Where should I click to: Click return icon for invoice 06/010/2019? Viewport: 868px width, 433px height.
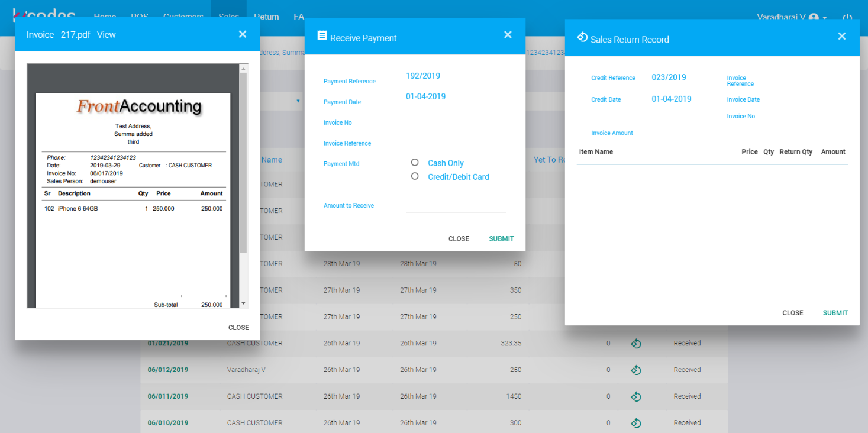(x=636, y=423)
